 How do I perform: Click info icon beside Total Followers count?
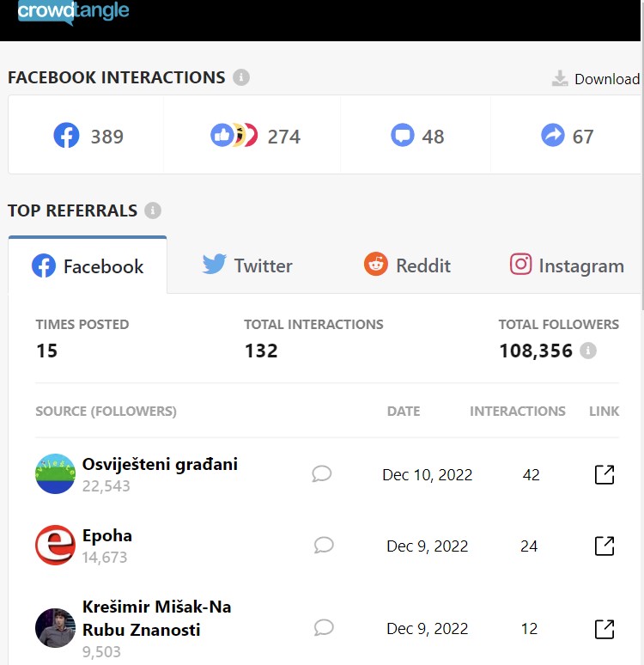click(588, 351)
